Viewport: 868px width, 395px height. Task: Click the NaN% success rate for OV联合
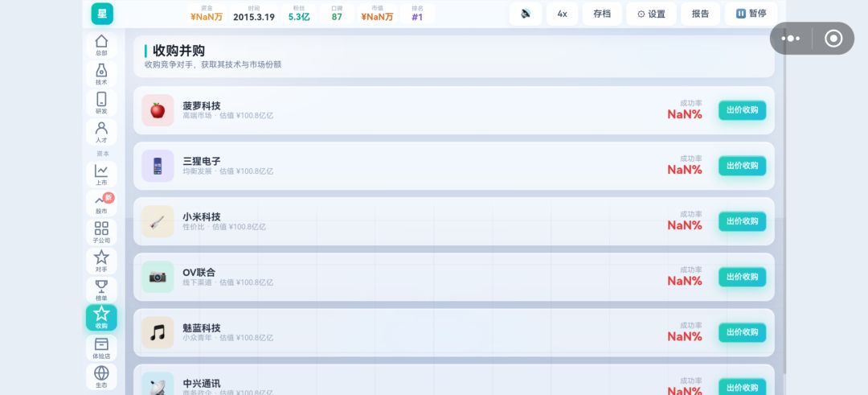(685, 281)
